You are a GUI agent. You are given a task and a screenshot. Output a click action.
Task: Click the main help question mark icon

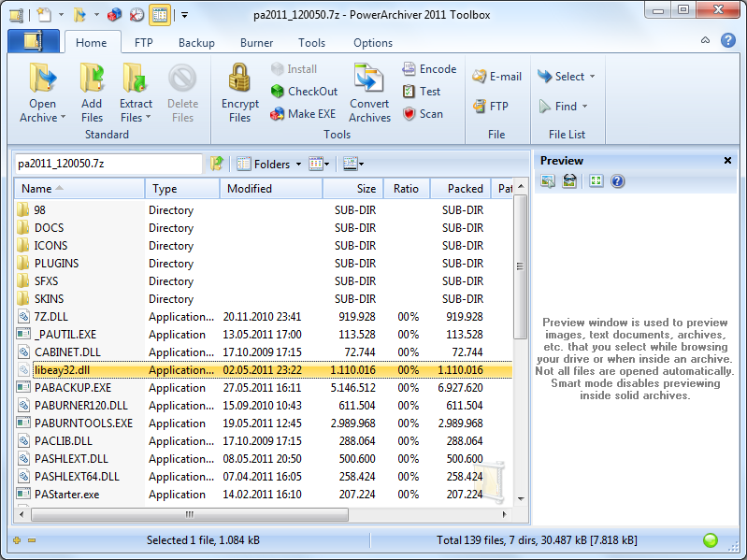(x=728, y=40)
